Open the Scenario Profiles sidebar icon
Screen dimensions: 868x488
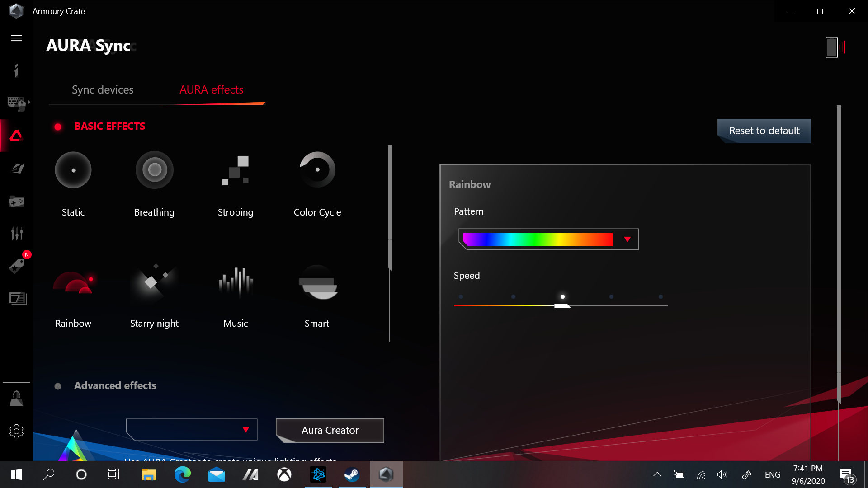click(17, 169)
